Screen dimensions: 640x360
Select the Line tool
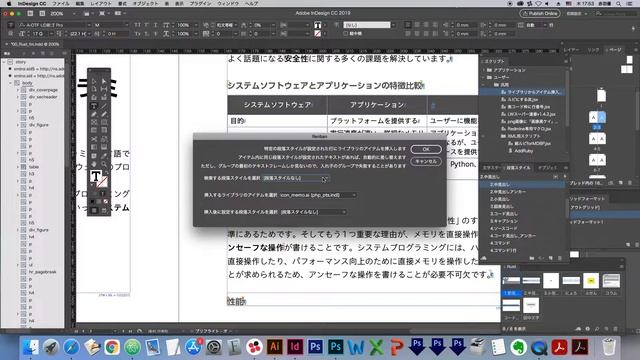pos(104,106)
